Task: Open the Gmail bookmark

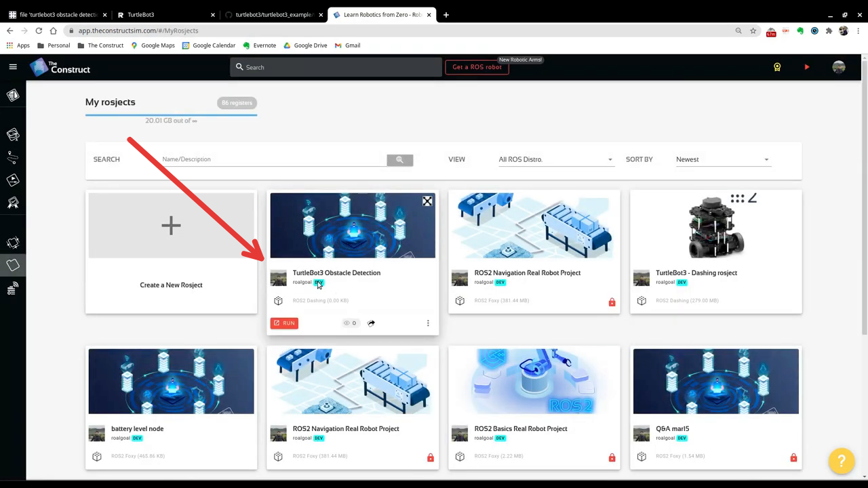Action: point(347,45)
